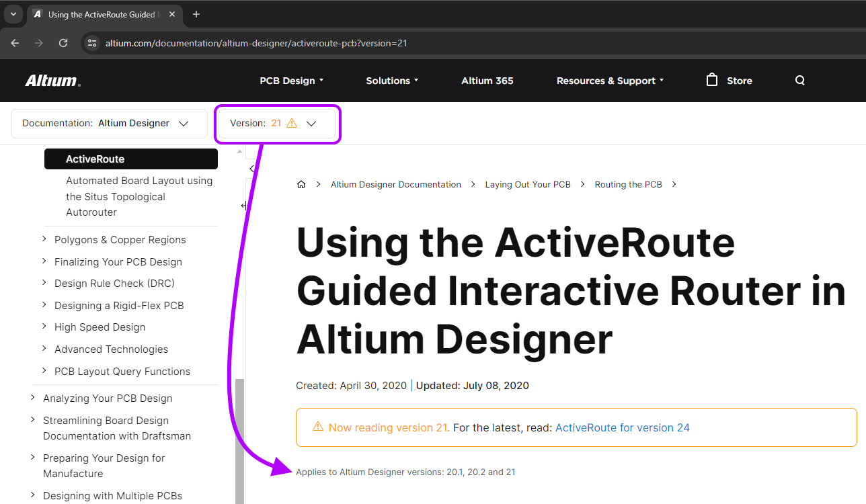Open the ActiveRoute for version 24 link
Screen dimensions: 866x504
click(x=623, y=427)
